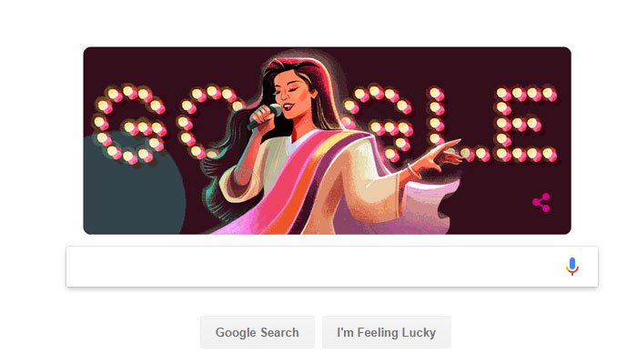Screen dimensions: 637x364
Task: Start voice search with the microphone icon
Action: coord(572,267)
